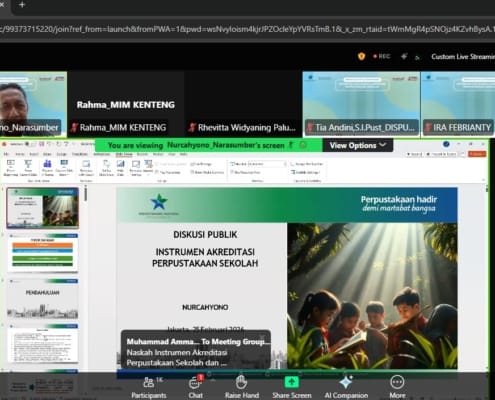Click the browser address bar URL

click(247, 29)
